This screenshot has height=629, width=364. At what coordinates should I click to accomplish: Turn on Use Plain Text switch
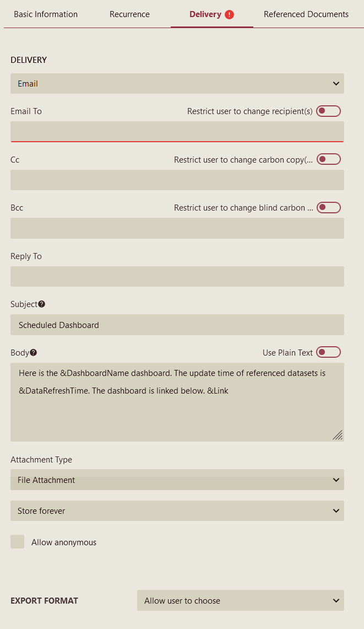point(328,352)
